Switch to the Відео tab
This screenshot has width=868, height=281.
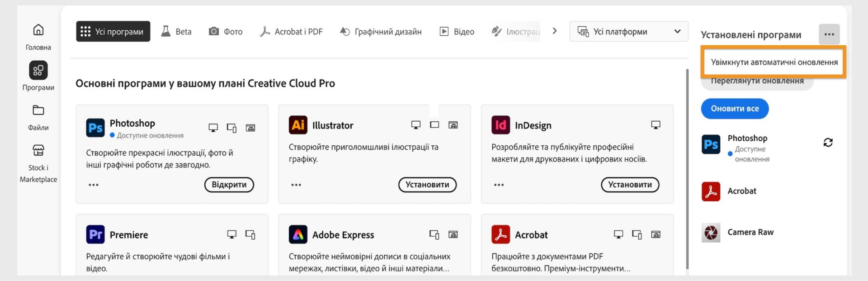(457, 31)
